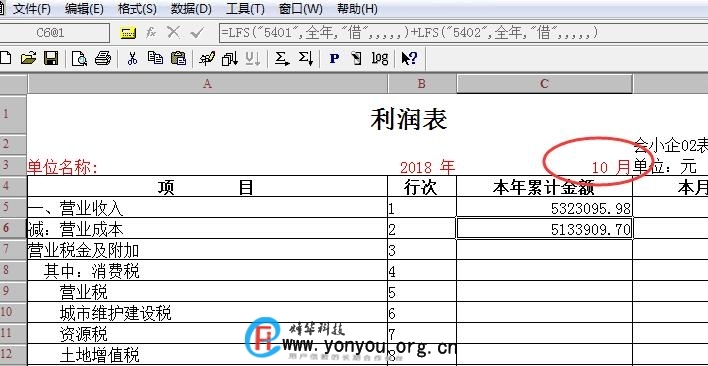Screen dimensions: 708x366
Task: Open a report with the folder icon
Action: pyautogui.click(x=28, y=58)
